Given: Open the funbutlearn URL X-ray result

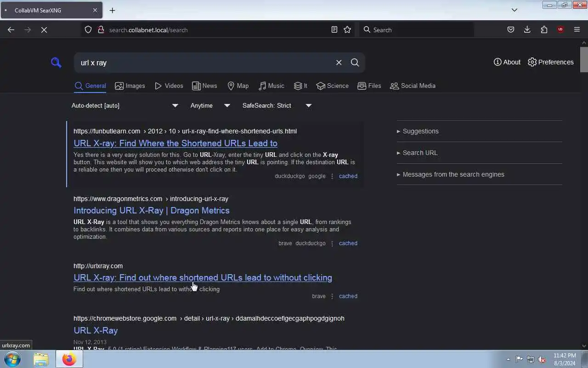Looking at the screenshot, I should coord(175,143).
